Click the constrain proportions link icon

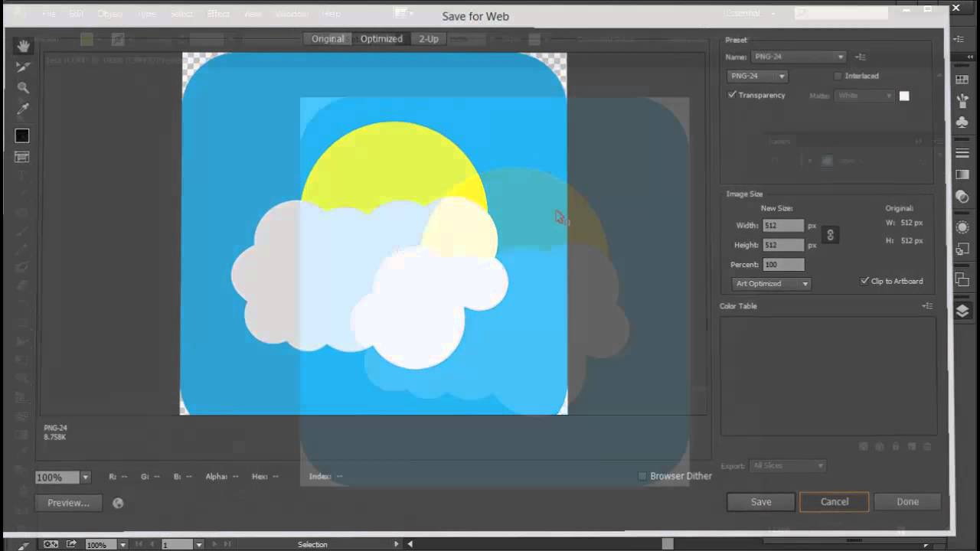coord(830,235)
